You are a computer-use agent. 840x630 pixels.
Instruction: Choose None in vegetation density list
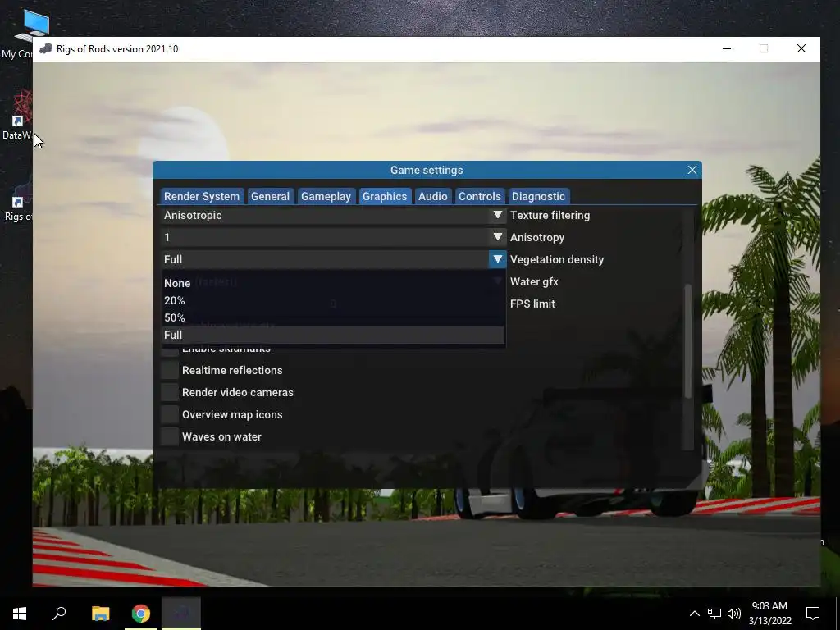333,283
